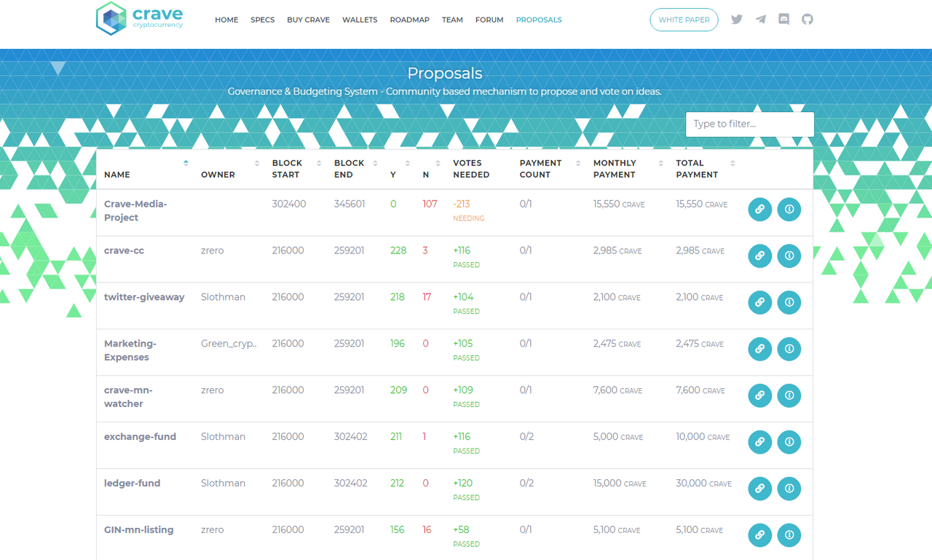The image size is (932, 560).
Task: Go to the Home menu item
Action: coord(226,20)
